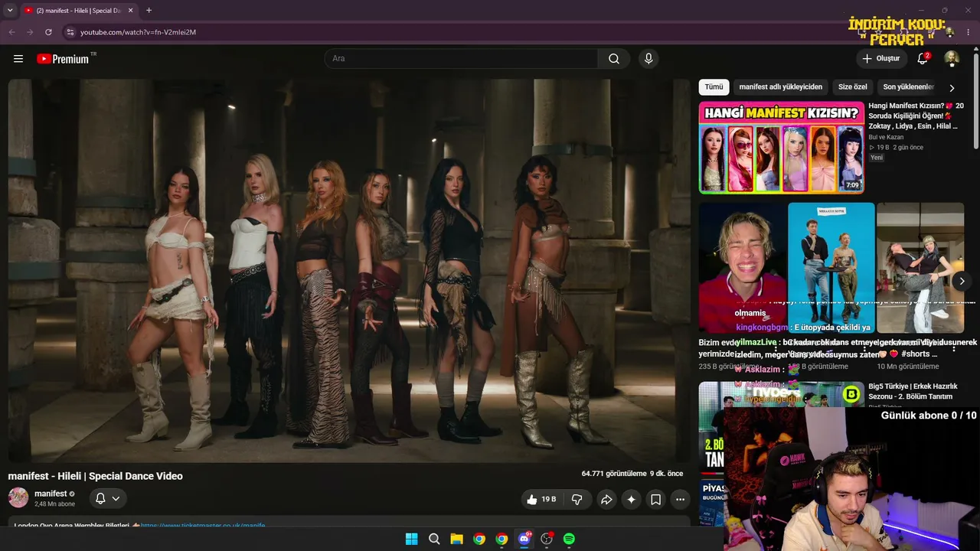View site information icon in address bar
Viewport: 980px width, 551px height.
70,32
